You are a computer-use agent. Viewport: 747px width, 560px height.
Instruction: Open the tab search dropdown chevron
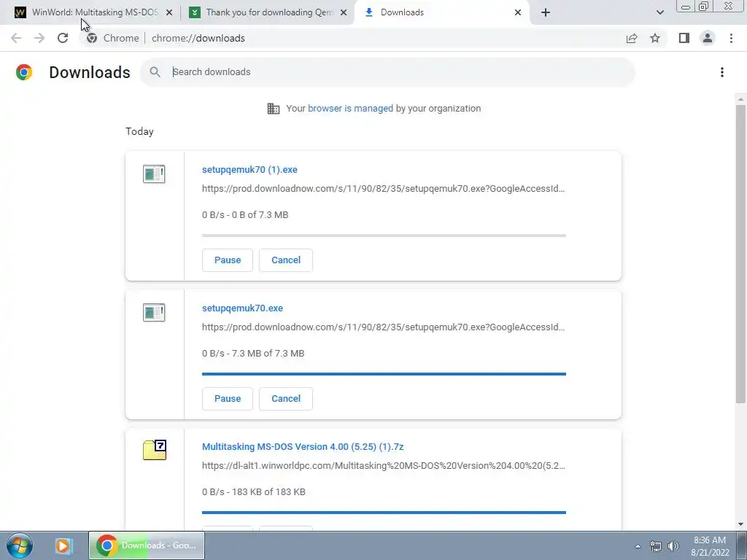[x=659, y=12]
